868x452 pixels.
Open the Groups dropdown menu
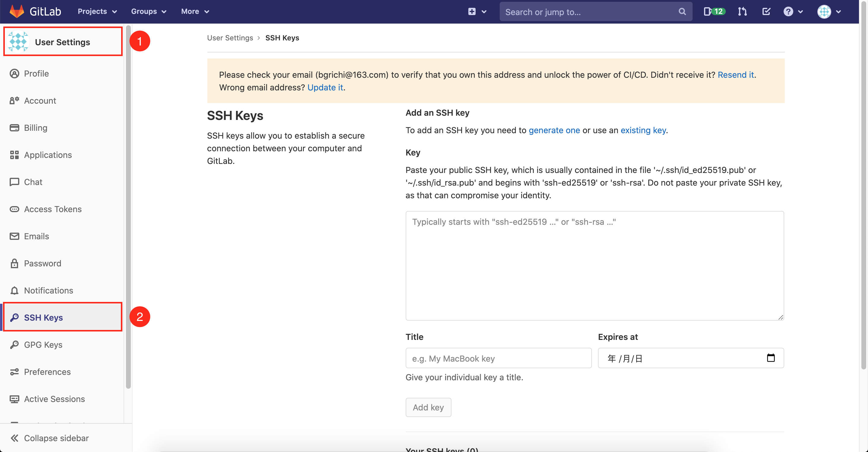pos(149,11)
